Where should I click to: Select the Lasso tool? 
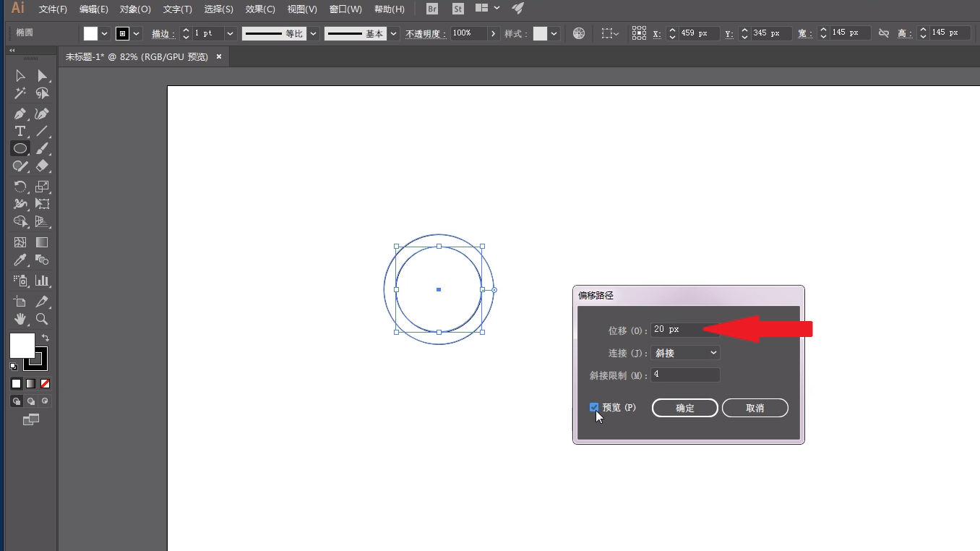point(42,93)
